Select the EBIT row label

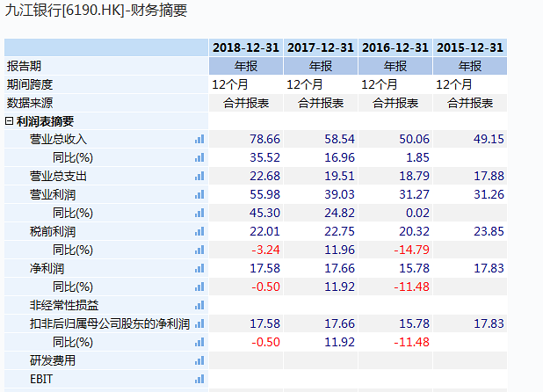(41, 379)
